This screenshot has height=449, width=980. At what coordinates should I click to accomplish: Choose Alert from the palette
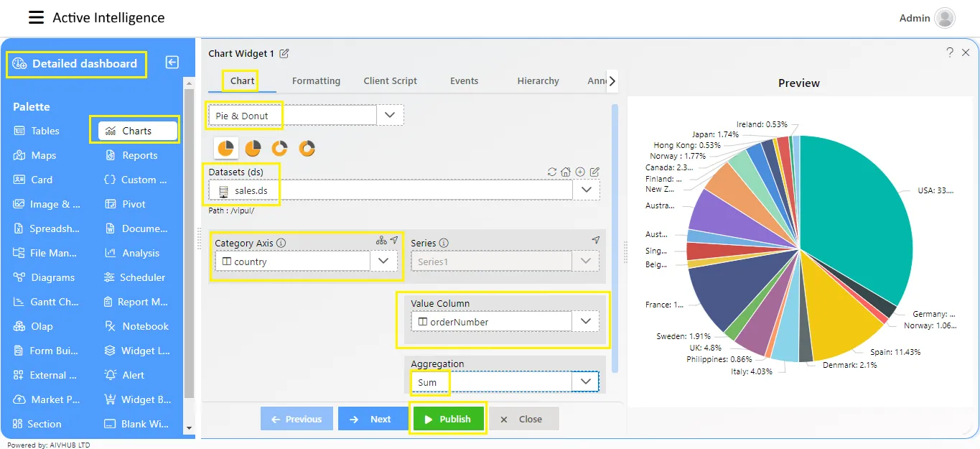coord(124,375)
